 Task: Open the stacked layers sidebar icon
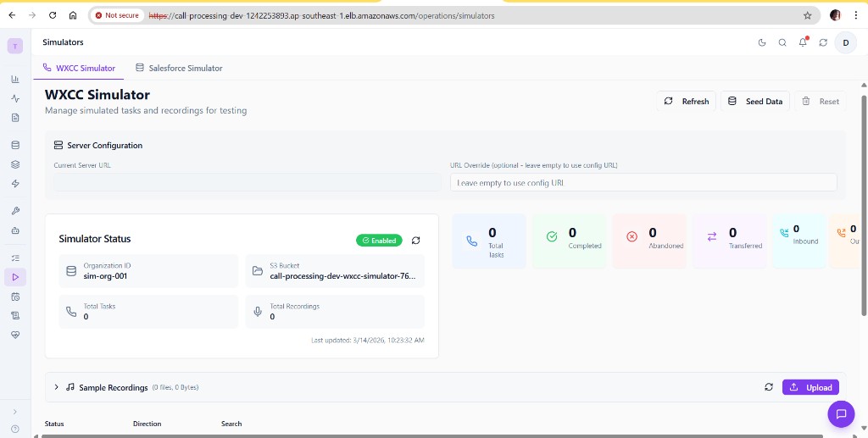(x=15, y=164)
